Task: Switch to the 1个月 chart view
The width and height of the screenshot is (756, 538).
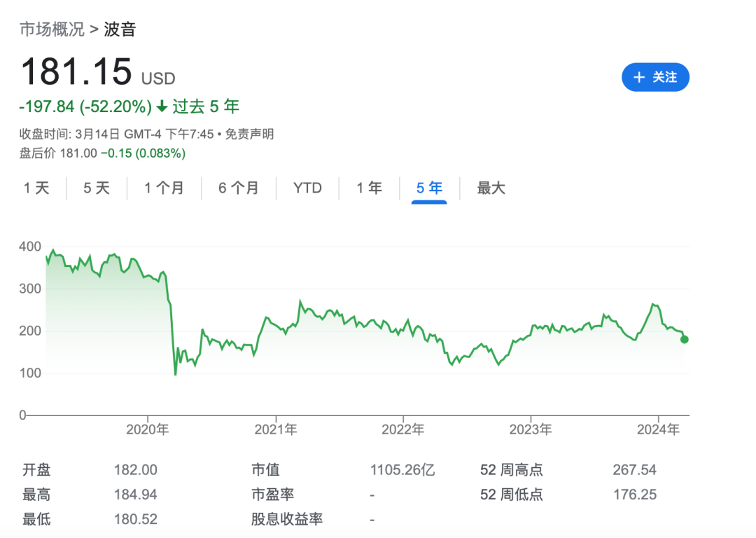Action: (164, 188)
